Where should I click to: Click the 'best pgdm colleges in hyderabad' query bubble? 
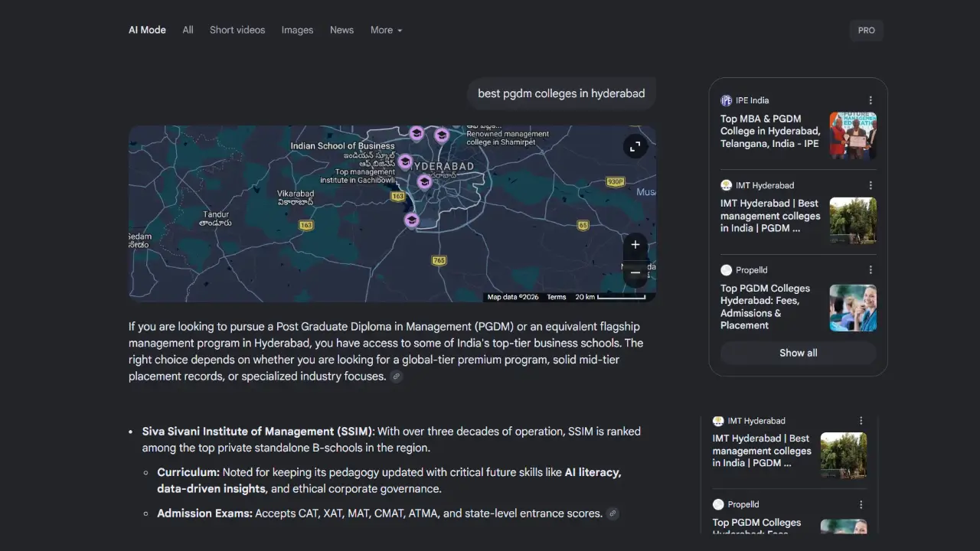(x=561, y=93)
